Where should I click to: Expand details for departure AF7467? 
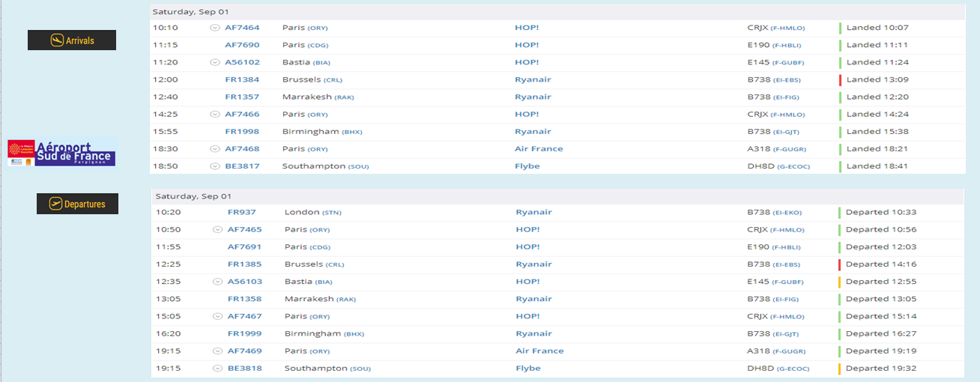[x=217, y=317]
